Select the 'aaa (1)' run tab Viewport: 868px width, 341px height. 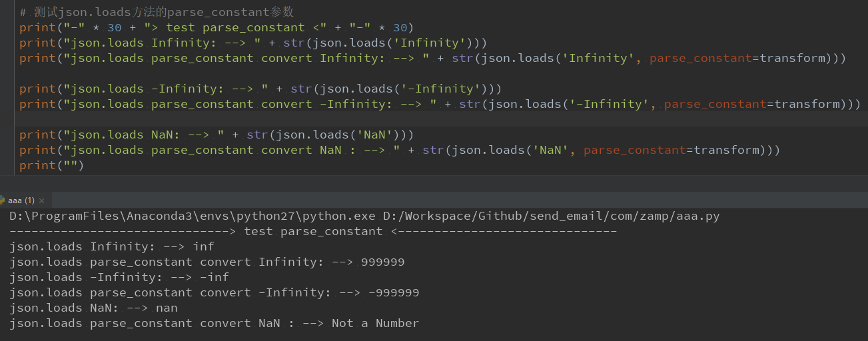21,200
